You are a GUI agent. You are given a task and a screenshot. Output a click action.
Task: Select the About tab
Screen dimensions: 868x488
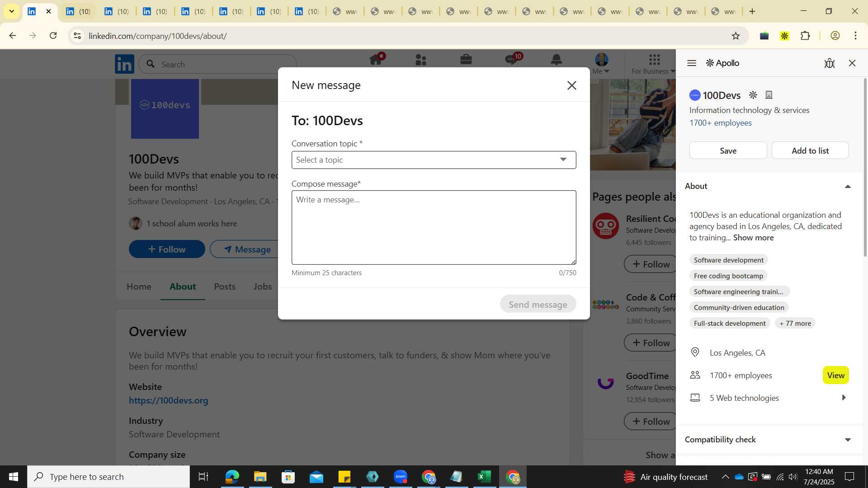tap(183, 286)
